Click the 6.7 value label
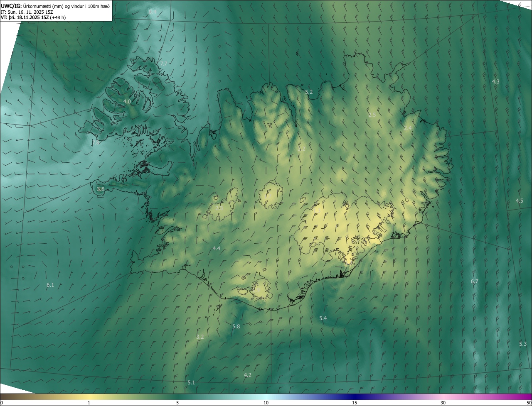Viewport: 532px width, 406px height. [x=475, y=281]
